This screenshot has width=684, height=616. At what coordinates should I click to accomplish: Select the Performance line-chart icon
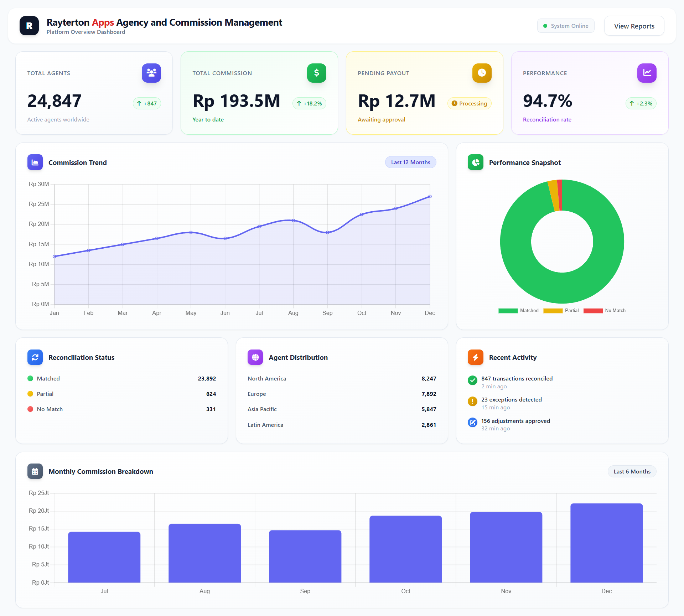pyautogui.click(x=647, y=73)
